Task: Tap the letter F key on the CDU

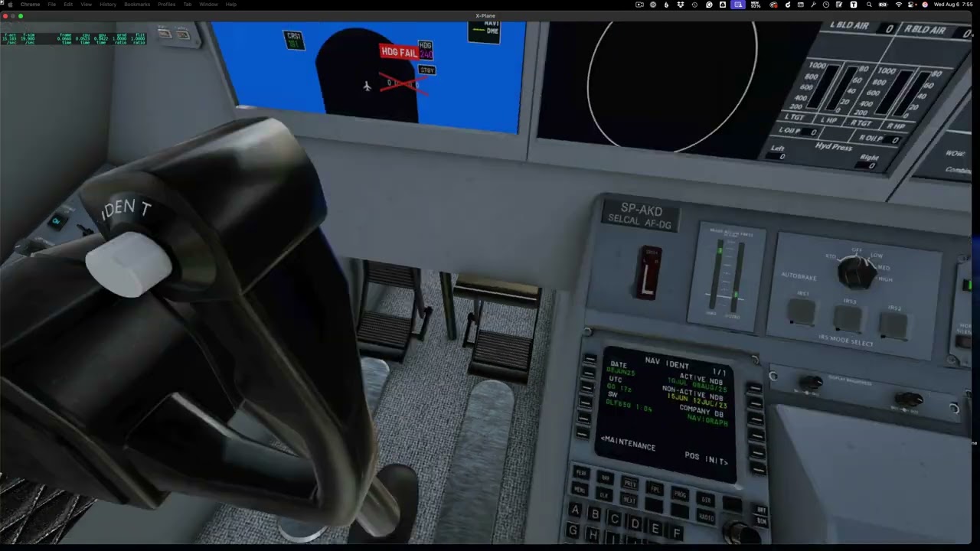Action: pos(676,532)
